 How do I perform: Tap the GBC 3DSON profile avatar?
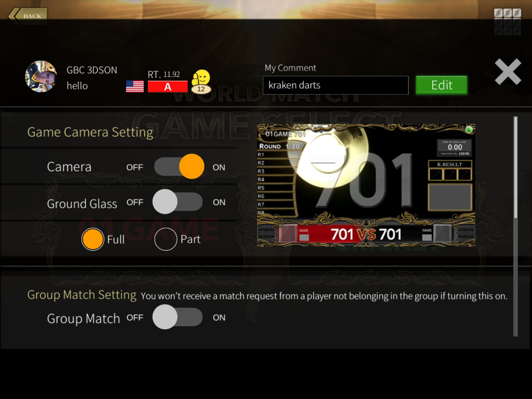[41, 76]
